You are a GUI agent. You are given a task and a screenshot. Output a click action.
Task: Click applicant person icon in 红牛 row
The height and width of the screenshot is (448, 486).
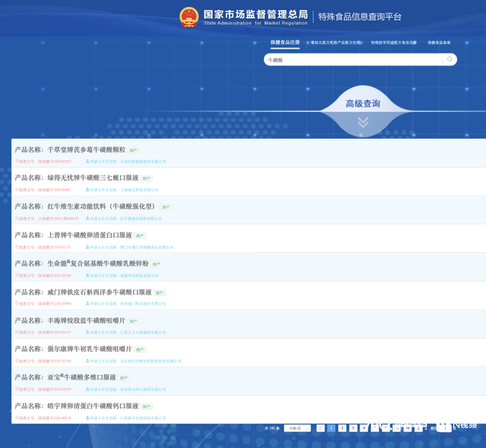(x=87, y=218)
